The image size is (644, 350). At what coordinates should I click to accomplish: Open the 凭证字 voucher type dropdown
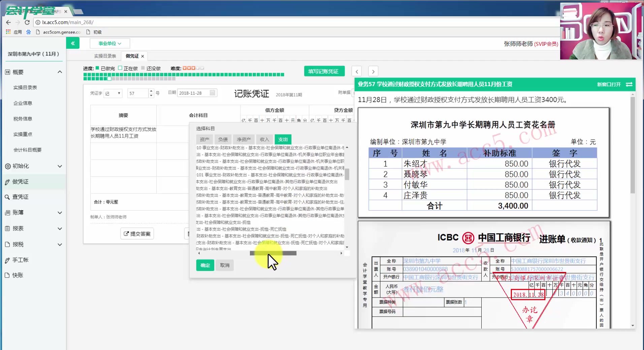coord(112,93)
